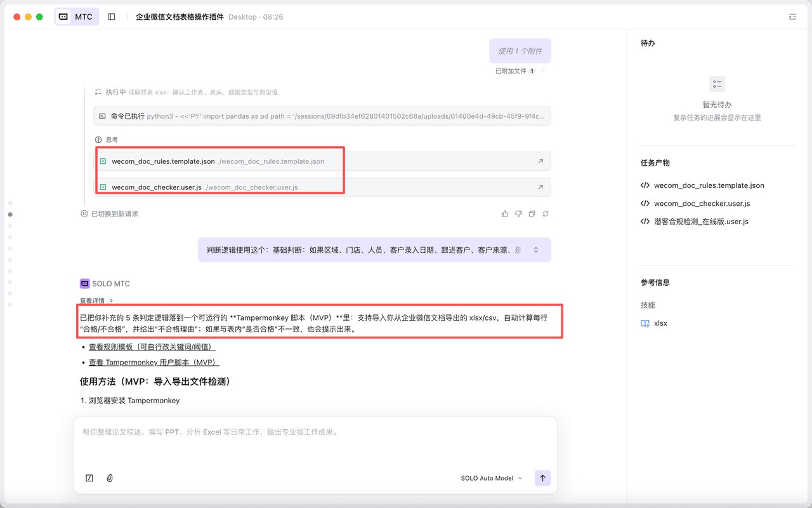The height and width of the screenshot is (508, 812).
Task: Click the green plus icon on wecom_doc_checker.user.js
Action: pos(103,187)
